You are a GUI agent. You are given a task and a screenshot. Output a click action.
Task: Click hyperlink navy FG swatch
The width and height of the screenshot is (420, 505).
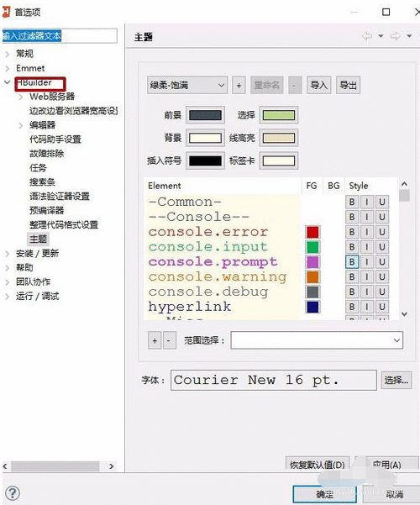point(312,307)
